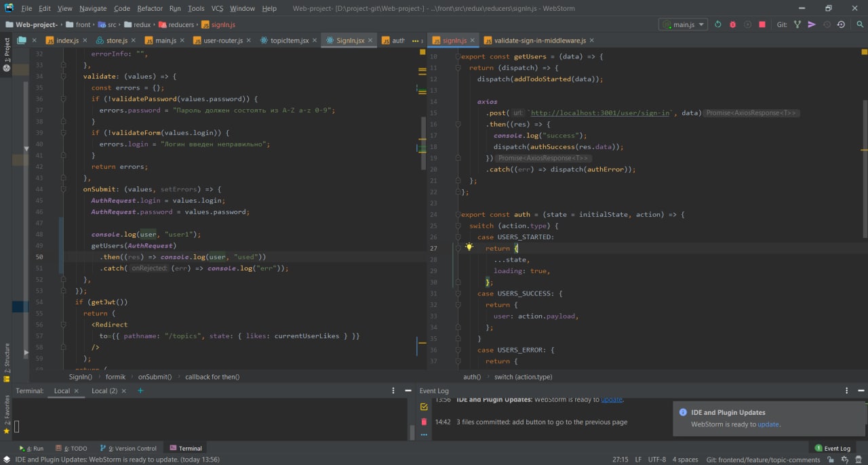Open the UTF-8 encoding selector
This screenshot has width=868, height=465.
click(x=656, y=459)
